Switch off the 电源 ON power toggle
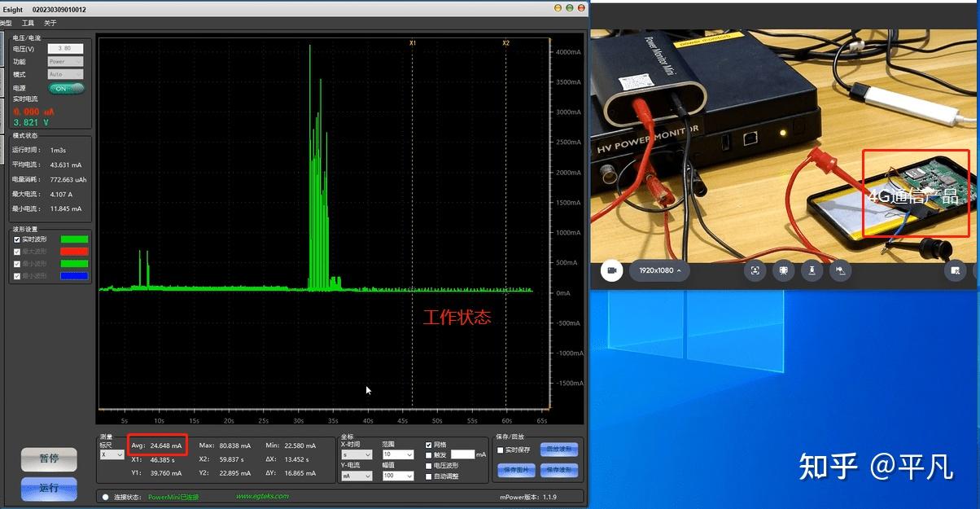 pyautogui.click(x=65, y=86)
